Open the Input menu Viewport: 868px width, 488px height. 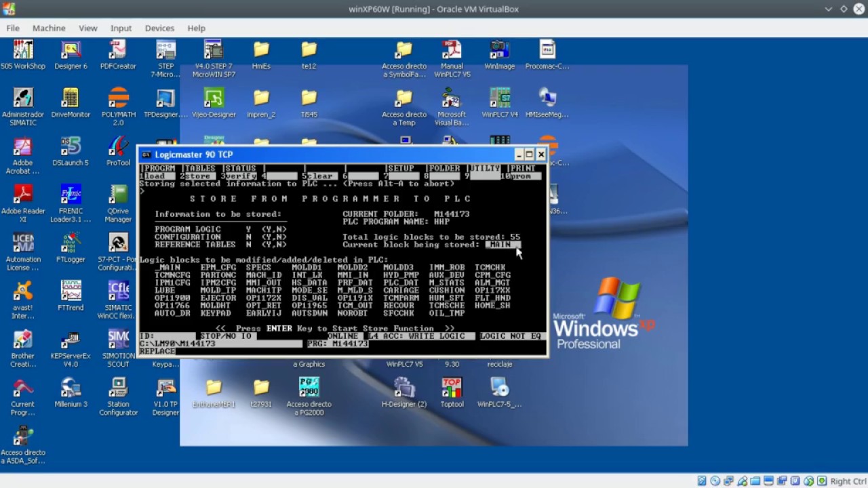pyautogui.click(x=121, y=28)
